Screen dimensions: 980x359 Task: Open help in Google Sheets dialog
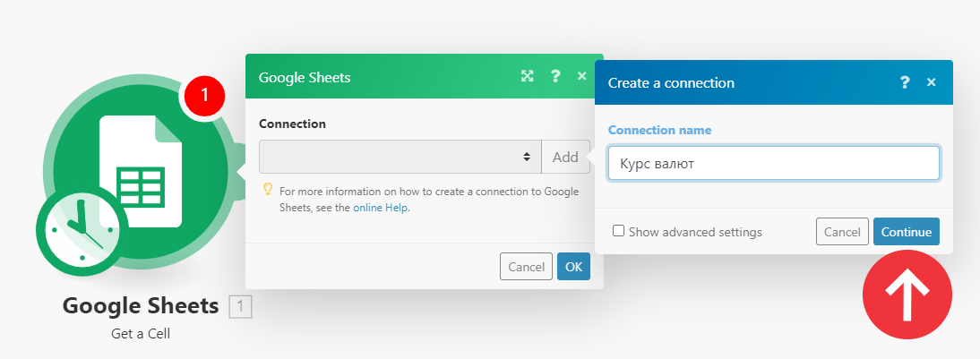coord(555,76)
